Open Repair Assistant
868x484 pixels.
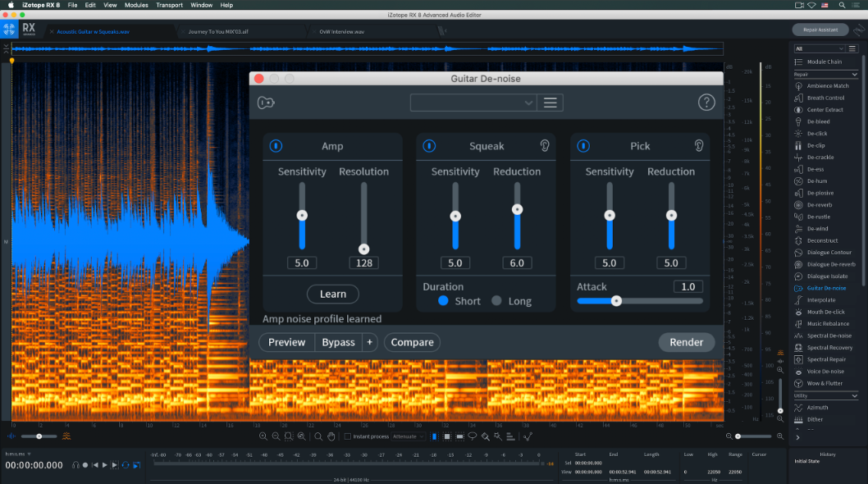pyautogui.click(x=820, y=30)
